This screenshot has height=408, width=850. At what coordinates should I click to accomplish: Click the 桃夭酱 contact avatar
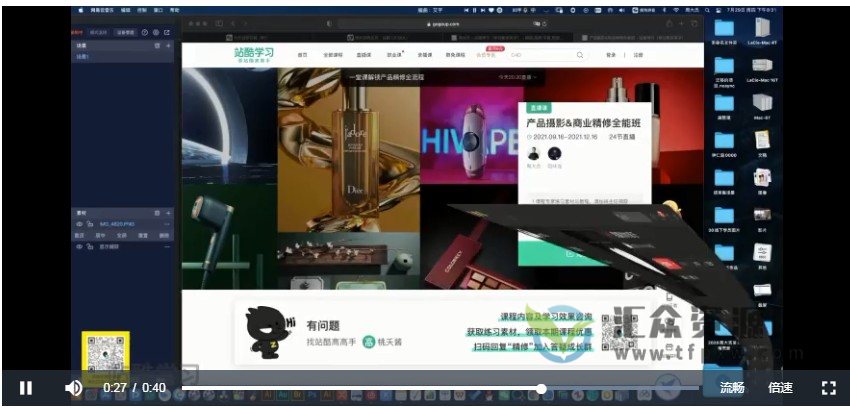tap(369, 342)
